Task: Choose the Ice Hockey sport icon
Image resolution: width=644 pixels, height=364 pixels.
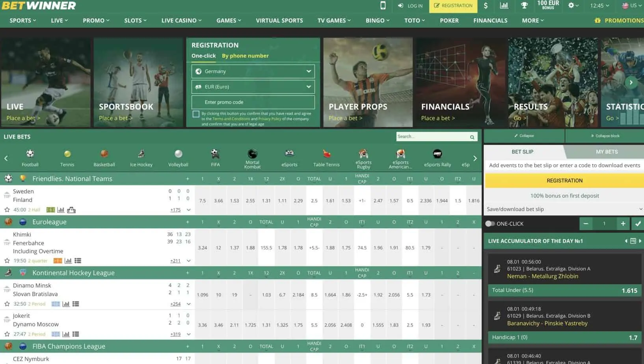Action: (x=141, y=154)
